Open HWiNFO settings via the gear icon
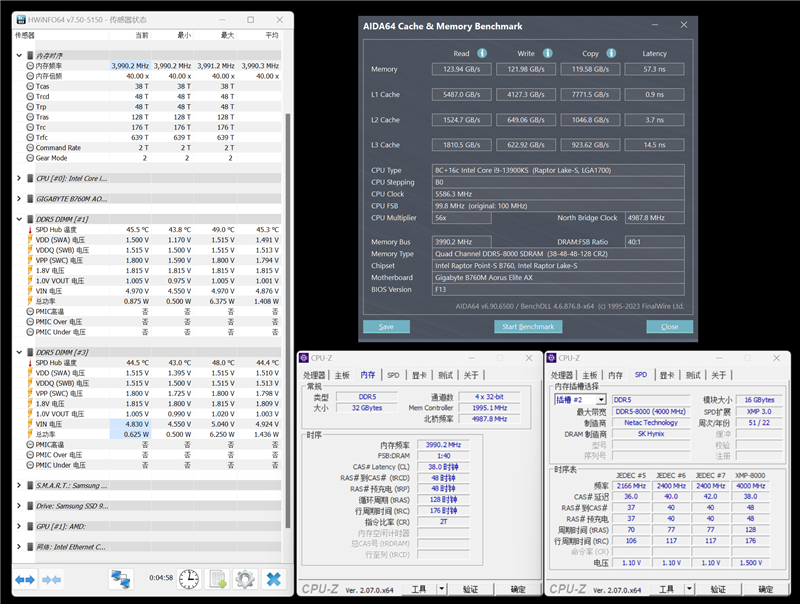This screenshot has height=604, width=800. pos(245,578)
